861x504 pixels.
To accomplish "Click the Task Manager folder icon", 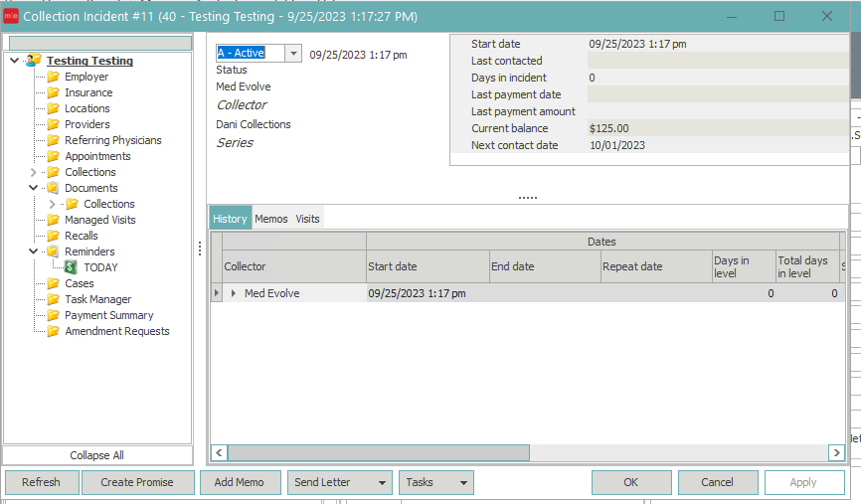I will point(53,299).
